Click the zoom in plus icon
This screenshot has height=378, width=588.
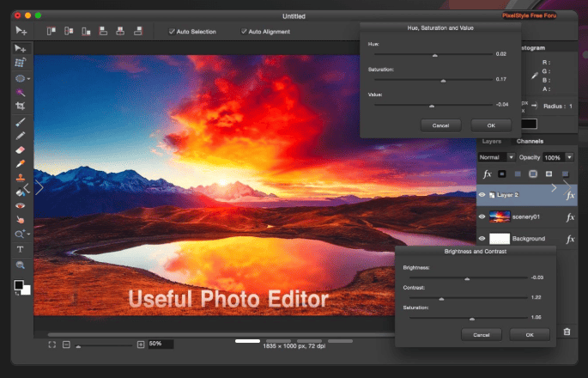141,344
